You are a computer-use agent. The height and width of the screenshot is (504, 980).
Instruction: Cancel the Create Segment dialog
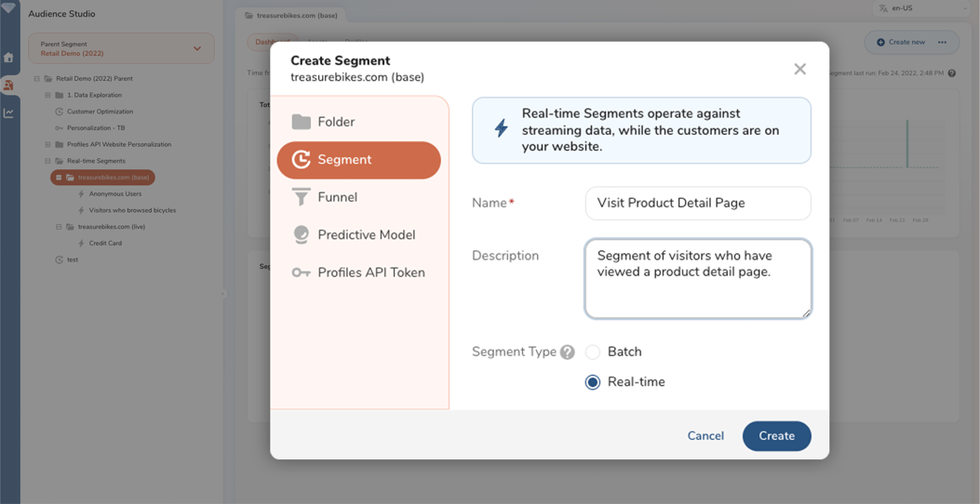click(x=705, y=436)
